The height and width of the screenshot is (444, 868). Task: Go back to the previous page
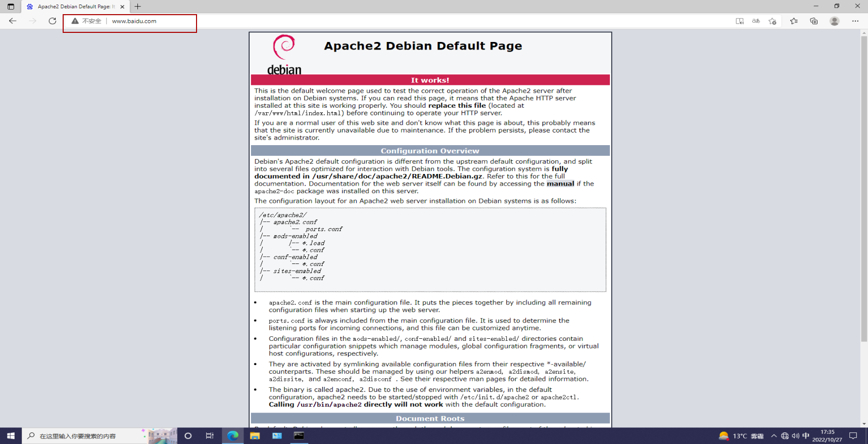(x=13, y=21)
